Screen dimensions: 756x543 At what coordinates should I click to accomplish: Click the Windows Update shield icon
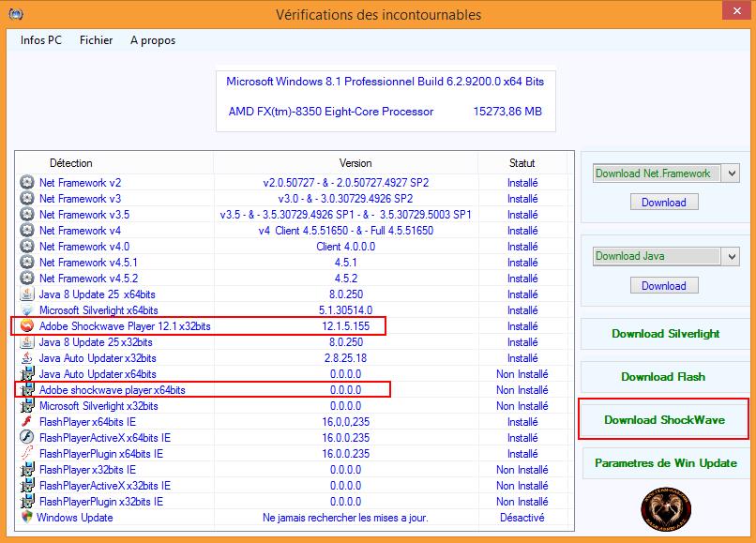[27, 517]
